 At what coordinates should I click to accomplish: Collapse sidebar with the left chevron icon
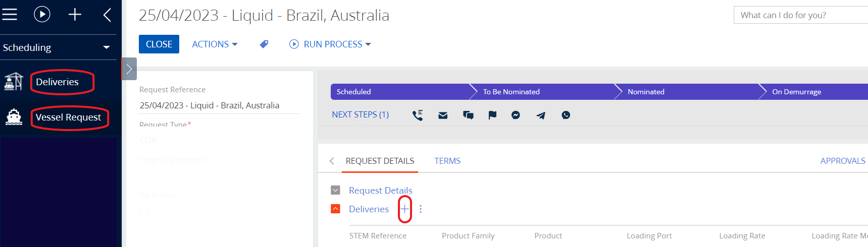[x=107, y=14]
